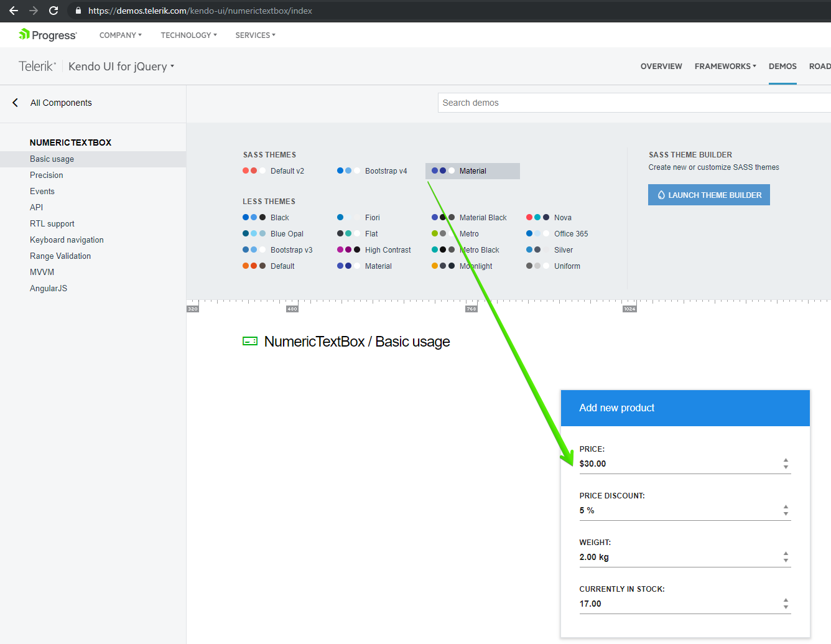Expand the SERVICES dropdown menu
The height and width of the screenshot is (644, 831).
(256, 35)
